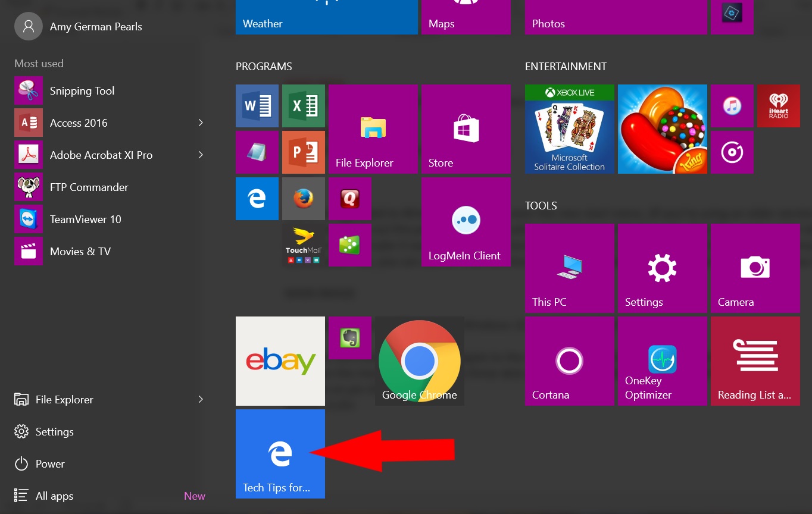The height and width of the screenshot is (514, 812).
Task: Open the iTunes tile
Action: pos(732,106)
